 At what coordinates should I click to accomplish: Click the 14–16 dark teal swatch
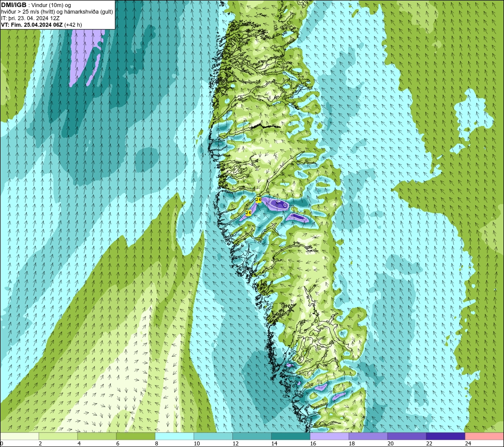[x=291, y=436]
